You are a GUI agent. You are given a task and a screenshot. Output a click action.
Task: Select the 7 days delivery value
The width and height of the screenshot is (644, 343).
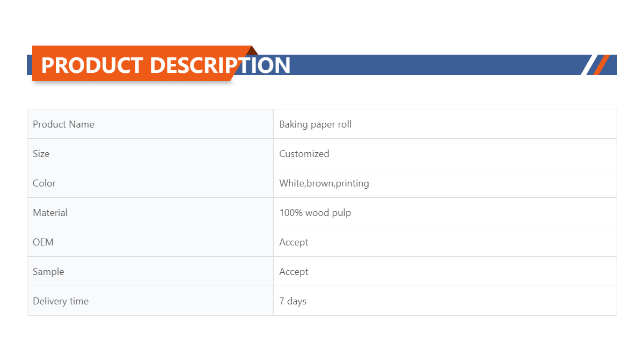coord(292,301)
